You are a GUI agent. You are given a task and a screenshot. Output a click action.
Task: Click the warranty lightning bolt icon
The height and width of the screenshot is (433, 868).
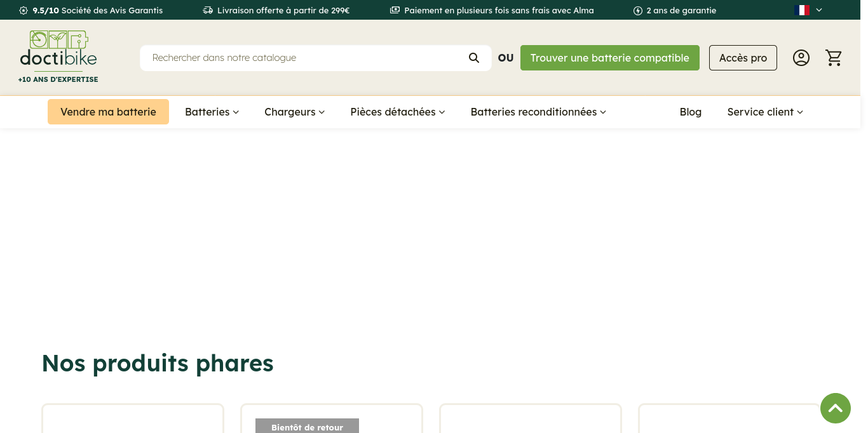tap(638, 11)
